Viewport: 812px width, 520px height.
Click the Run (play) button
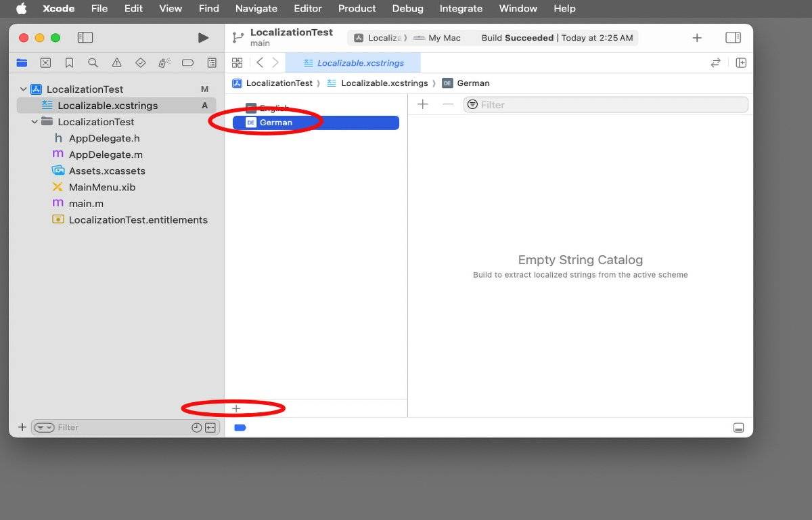[x=203, y=38]
